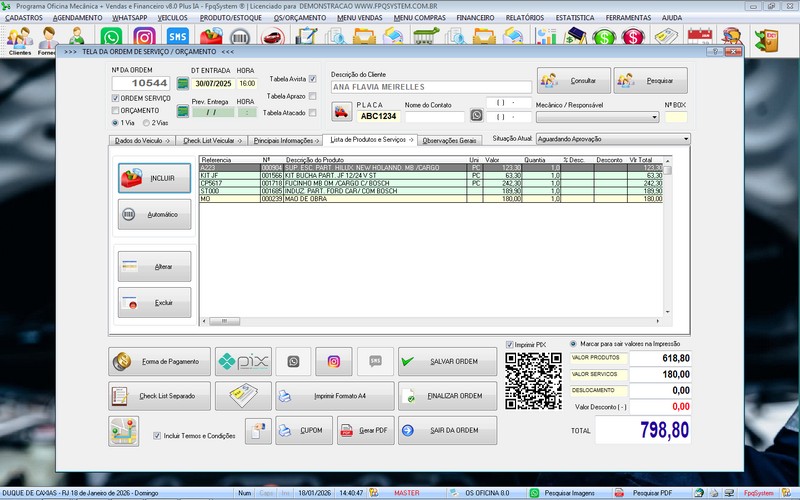800x500 pixels.
Task: Enable the ORÇAMENTO checkbox
Action: (115, 110)
